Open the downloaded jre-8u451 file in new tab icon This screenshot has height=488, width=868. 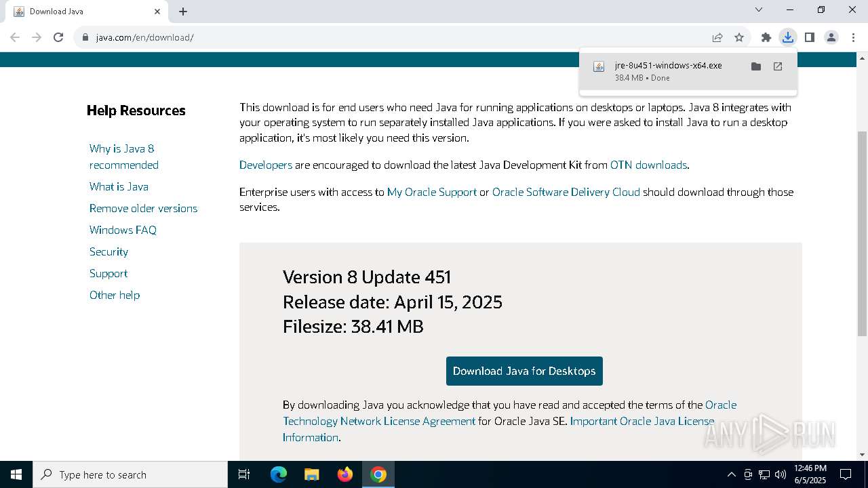pyautogui.click(x=778, y=66)
